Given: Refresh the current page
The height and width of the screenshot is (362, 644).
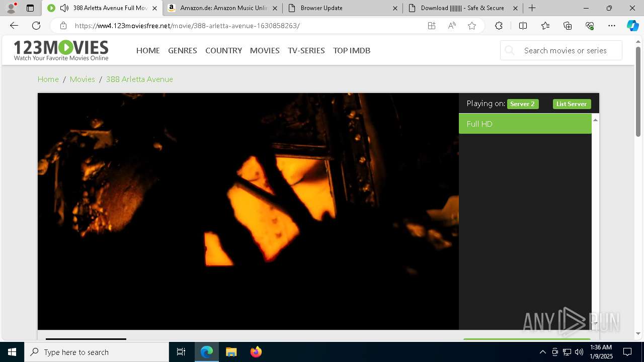Looking at the screenshot, I should (36, 26).
